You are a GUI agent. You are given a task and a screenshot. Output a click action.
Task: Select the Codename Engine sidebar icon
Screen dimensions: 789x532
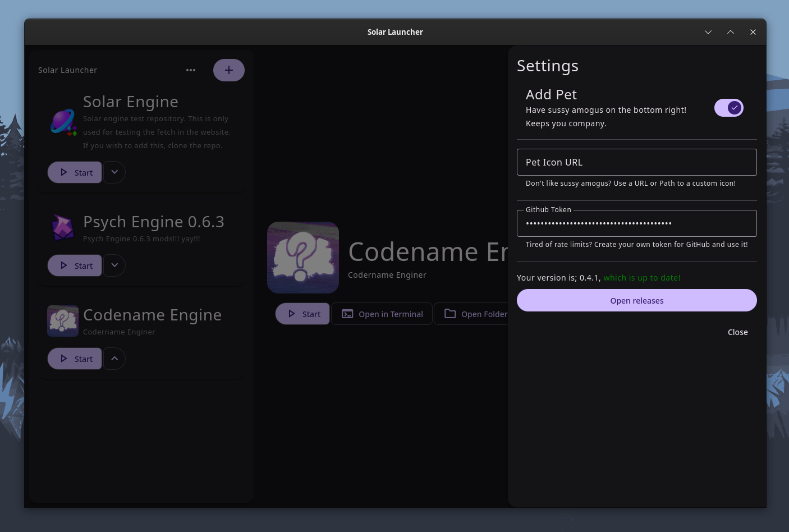coord(63,321)
